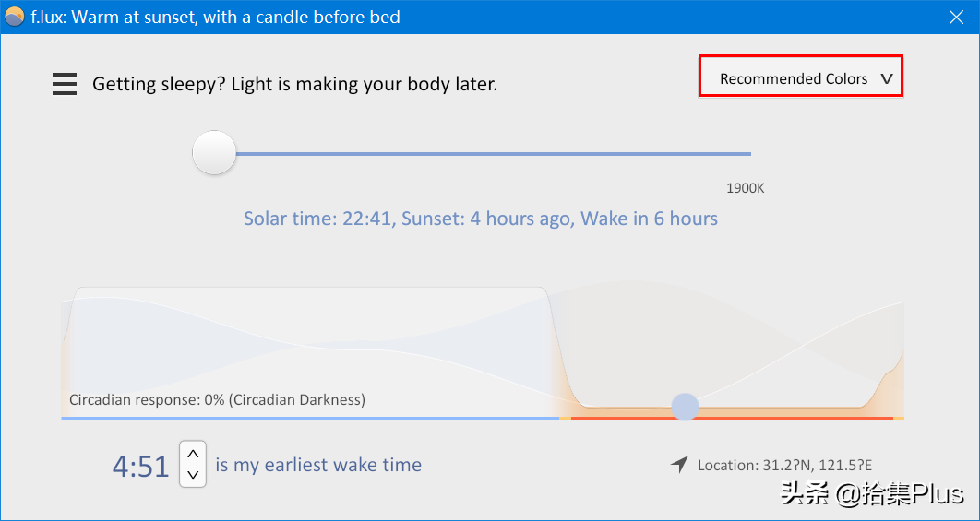Click the location arrow icon

(x=679, y=465)
